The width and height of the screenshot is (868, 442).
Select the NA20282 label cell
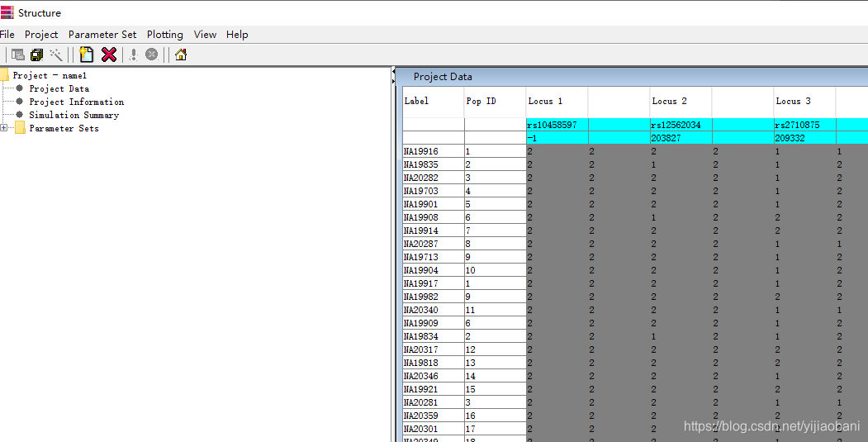click(434, 178)
